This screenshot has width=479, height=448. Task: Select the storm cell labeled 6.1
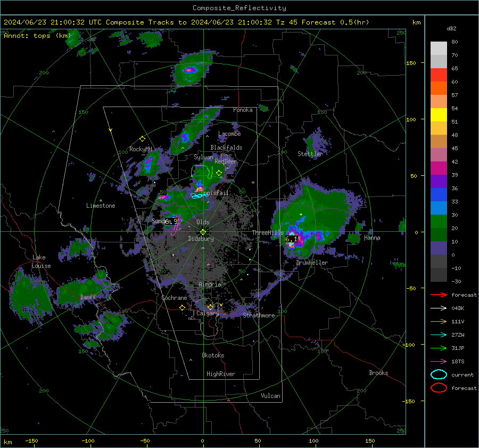[x=291, y=239]
